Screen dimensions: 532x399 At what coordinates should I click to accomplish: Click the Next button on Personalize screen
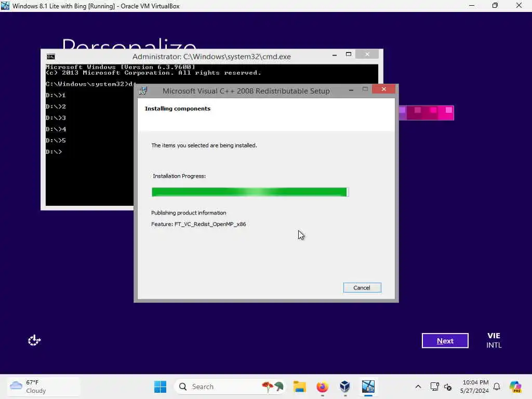(x=445, y=341)
